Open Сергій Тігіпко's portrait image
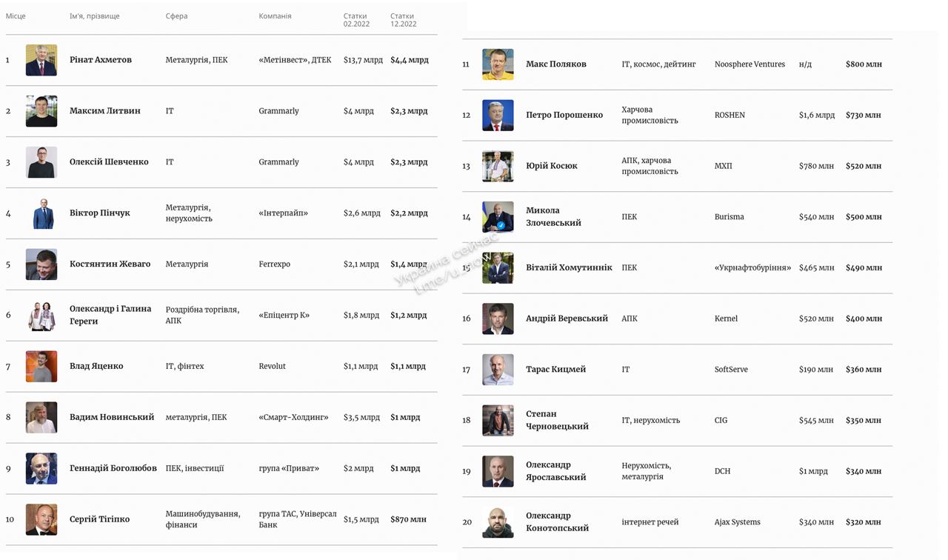Image resolution: width=948 pixels, height=560 pixels. 41,519
